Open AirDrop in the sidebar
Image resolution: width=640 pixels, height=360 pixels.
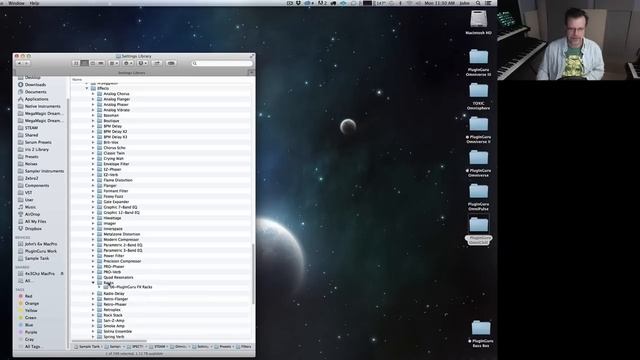(x=29, y=214)
